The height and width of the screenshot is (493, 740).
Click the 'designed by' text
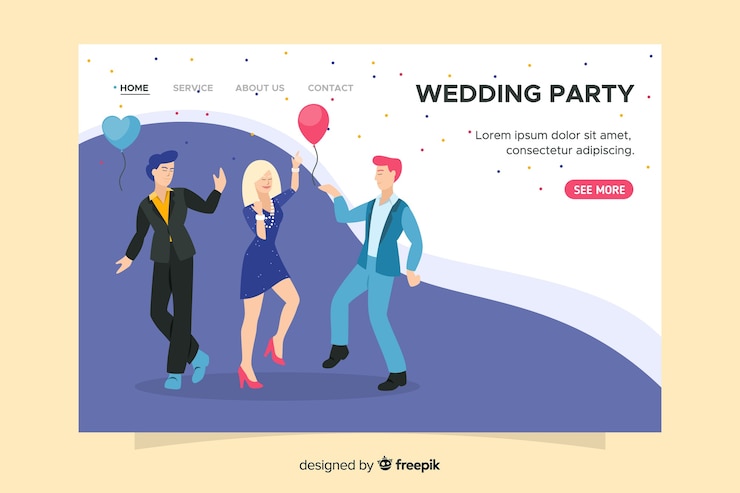[336, 466]
